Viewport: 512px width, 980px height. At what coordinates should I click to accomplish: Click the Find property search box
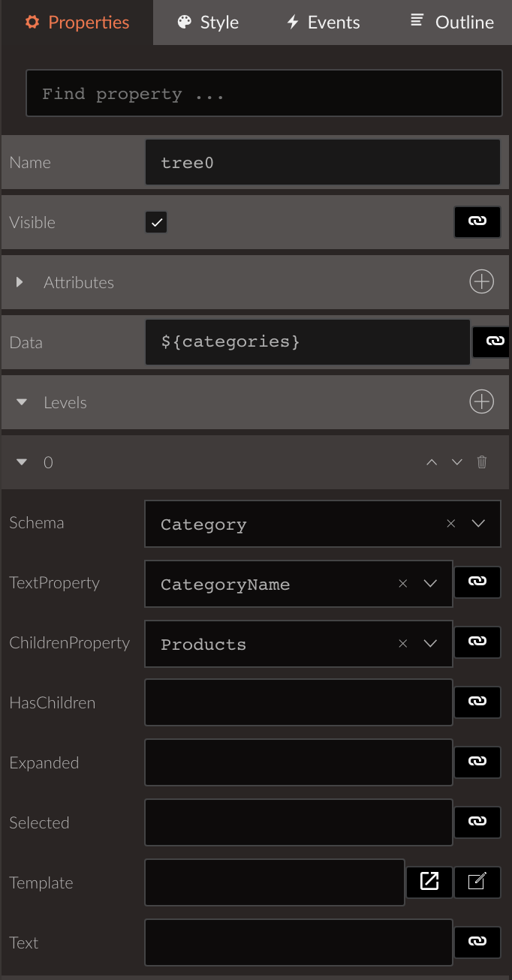tap(264, 93)
